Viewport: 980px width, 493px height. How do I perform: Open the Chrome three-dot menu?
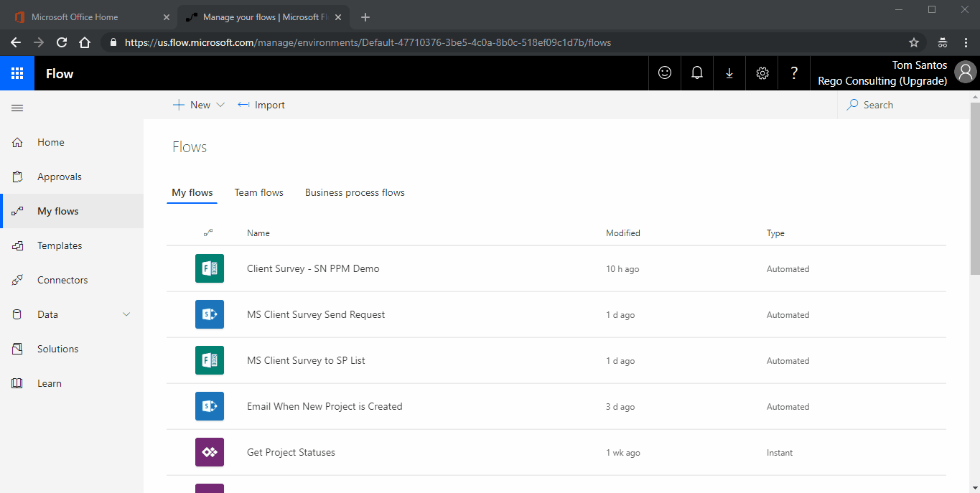point(966,42)
